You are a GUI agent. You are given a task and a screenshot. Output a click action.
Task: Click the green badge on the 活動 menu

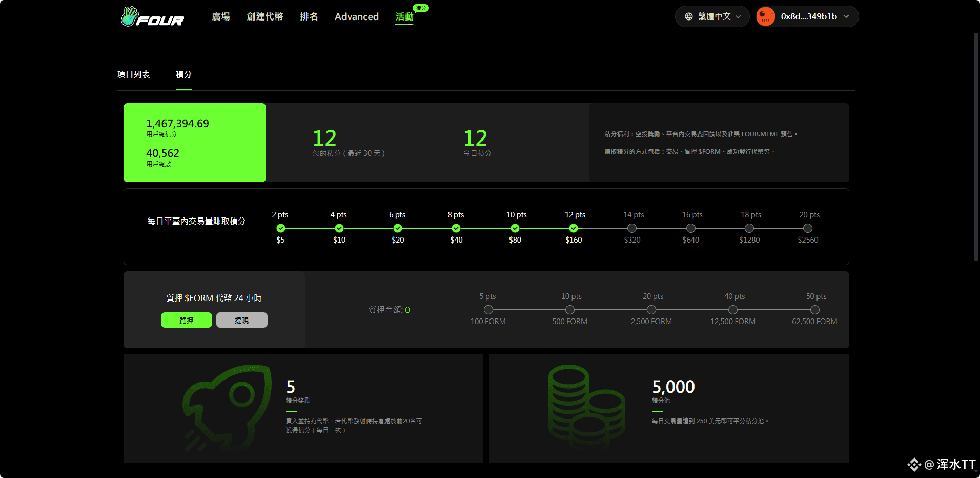[421, 8]
